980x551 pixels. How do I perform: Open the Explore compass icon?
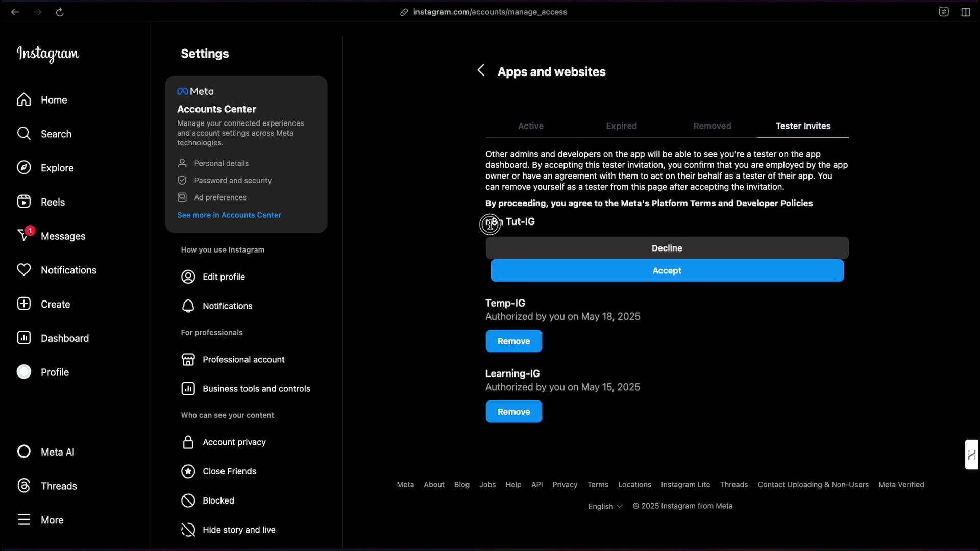coord(24,168)
